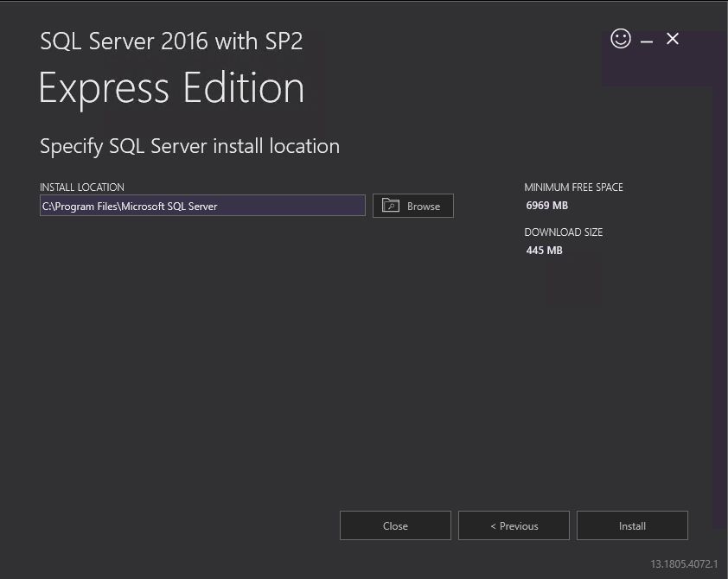
Task: Click the INSTALL LOCATION label
Action: [x=82, y=188]
